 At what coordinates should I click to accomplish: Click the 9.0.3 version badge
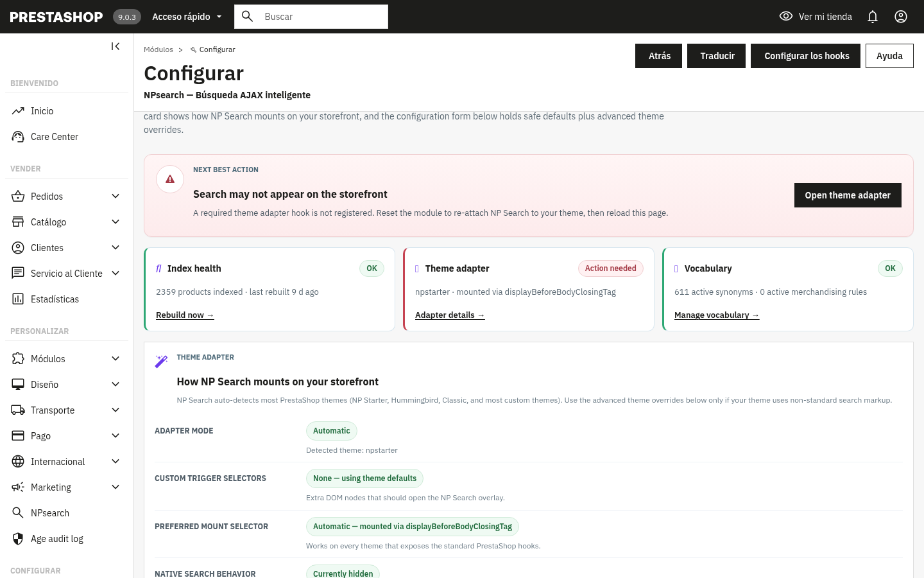(x=127, y=17)
